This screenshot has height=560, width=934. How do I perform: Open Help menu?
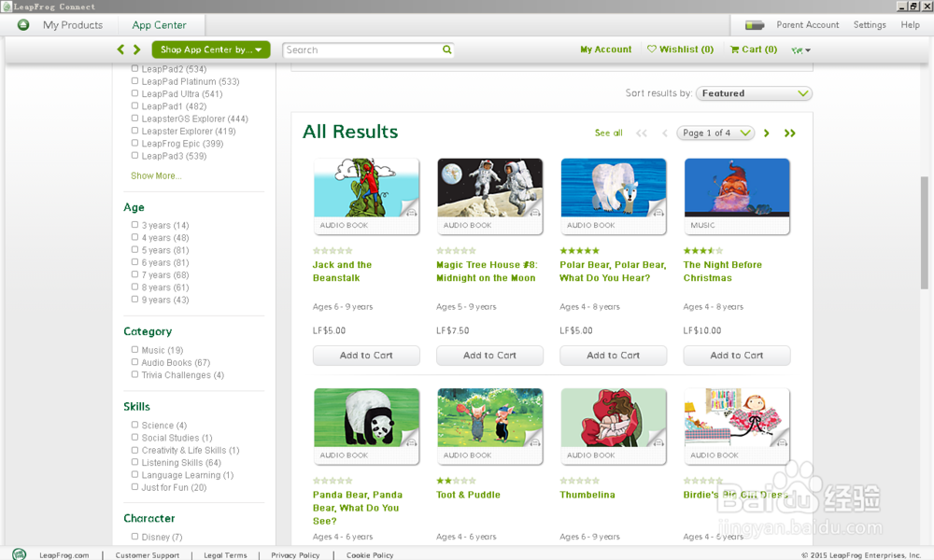(x=910, y=25)
